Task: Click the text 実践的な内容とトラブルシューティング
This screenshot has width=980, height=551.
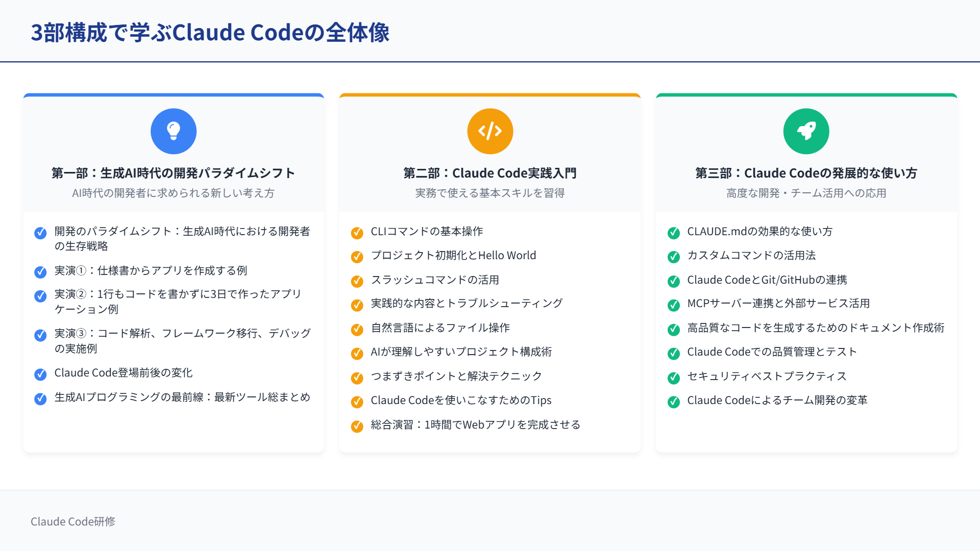Action: [467, 303]
